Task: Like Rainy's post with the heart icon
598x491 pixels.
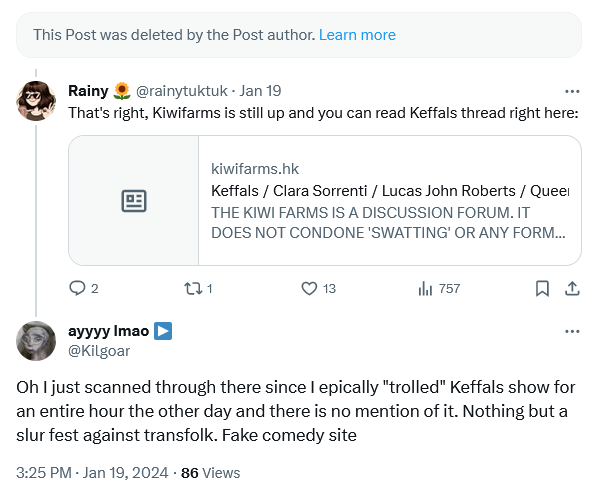Action: pos(309,288)
